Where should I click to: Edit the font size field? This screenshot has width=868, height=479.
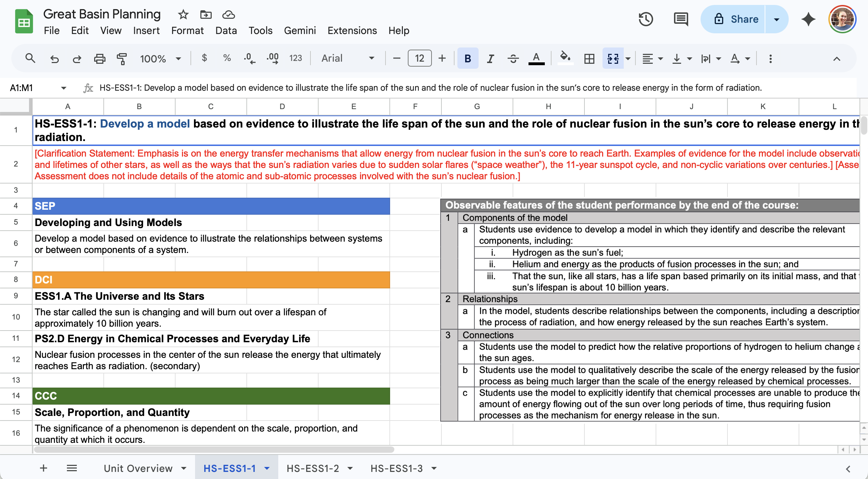click(419, 58)
